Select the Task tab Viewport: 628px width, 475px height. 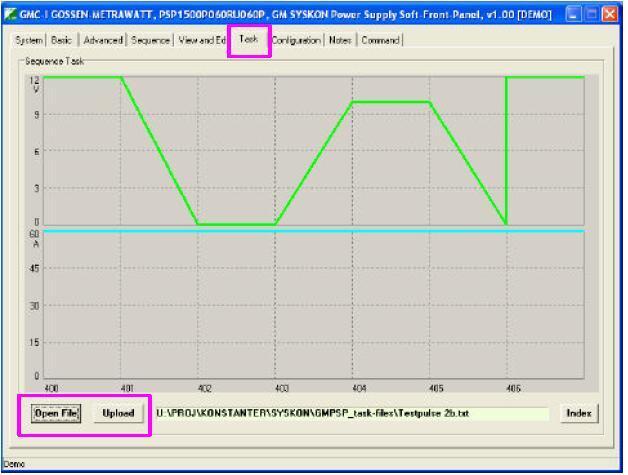tap(249, 39)
